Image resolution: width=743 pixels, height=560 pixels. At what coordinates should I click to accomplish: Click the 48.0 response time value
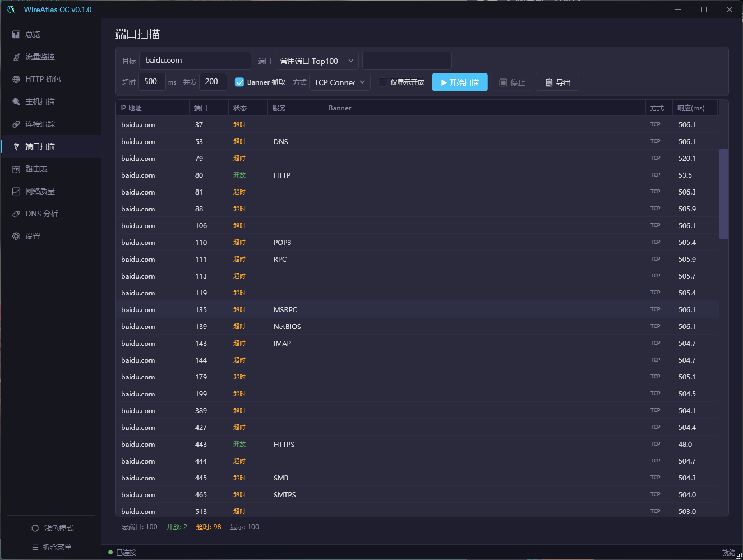pos(685,445)
